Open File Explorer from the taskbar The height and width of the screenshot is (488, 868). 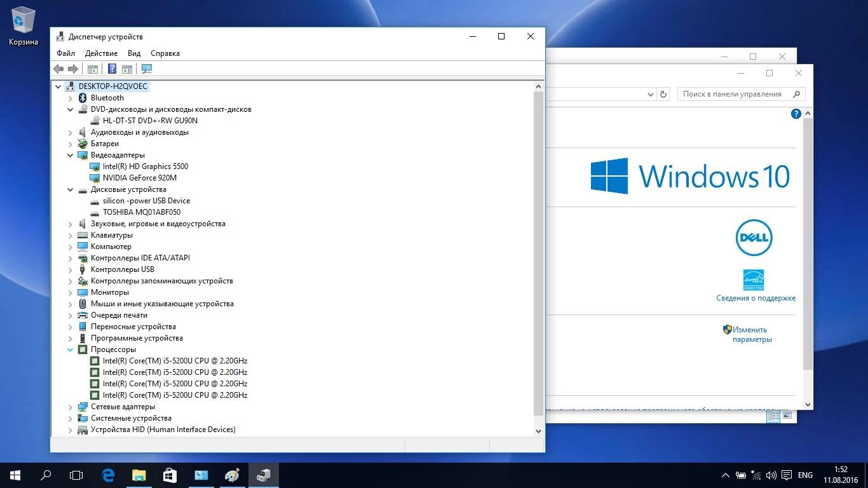pos(139,475)
